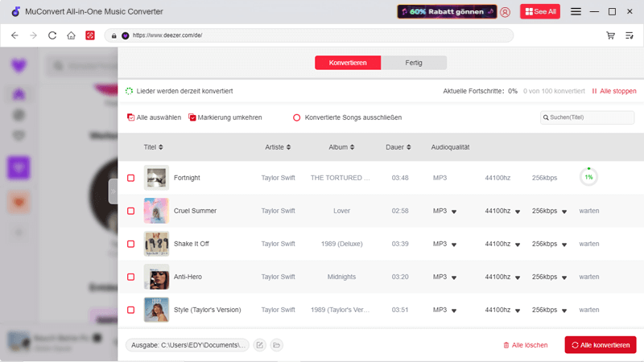Click the THE TORTURED album cell
This screenshot has height=362, width=644.
click(340, 178)
